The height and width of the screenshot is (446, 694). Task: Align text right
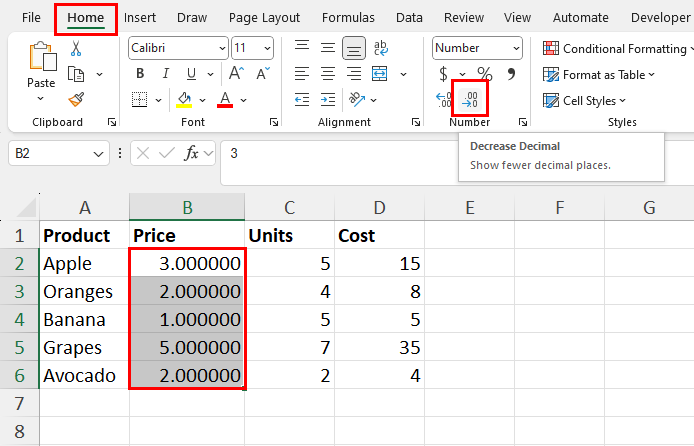354,73
